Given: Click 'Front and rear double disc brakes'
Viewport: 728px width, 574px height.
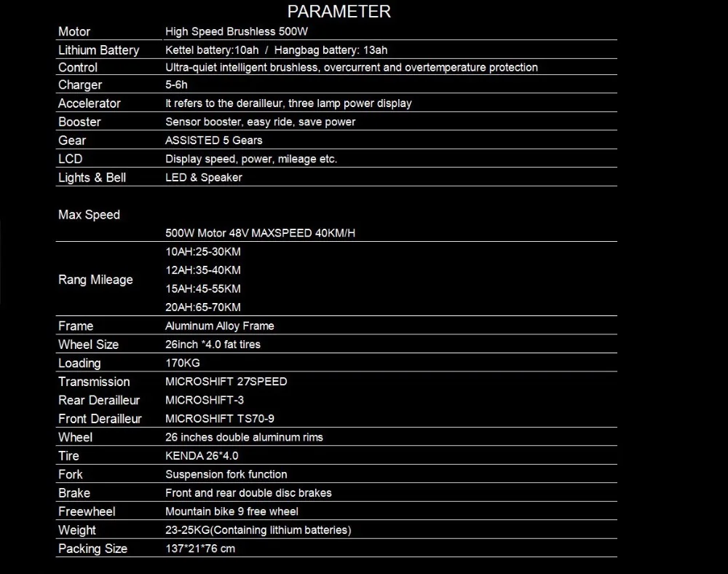Looking at the screenshot, I should tap(248, 493).
